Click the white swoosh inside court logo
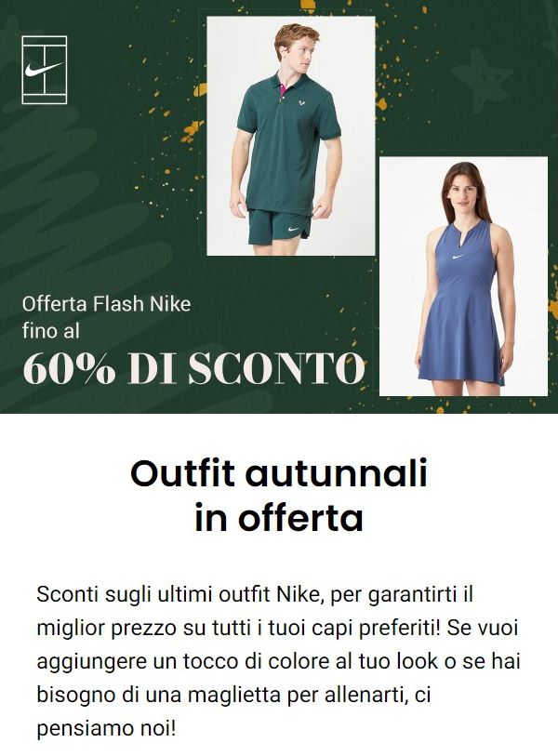 tap(44, 70)
